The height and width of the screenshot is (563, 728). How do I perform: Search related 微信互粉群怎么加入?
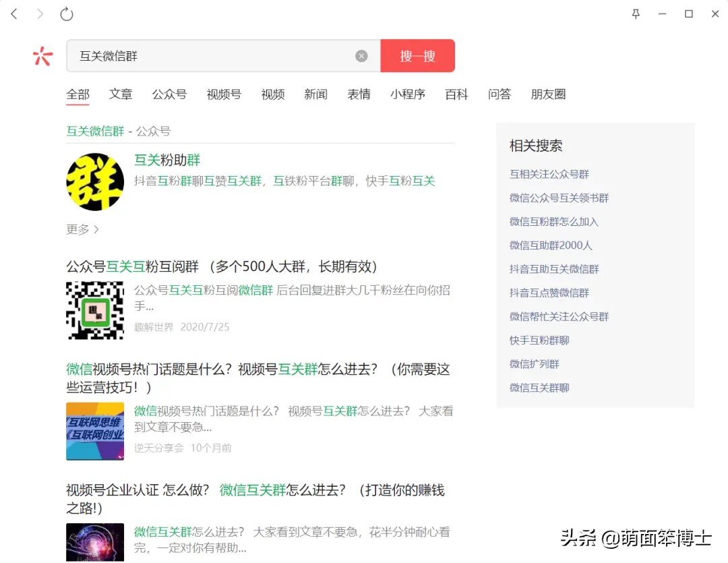pyautogui.click(x=554, y=222)
